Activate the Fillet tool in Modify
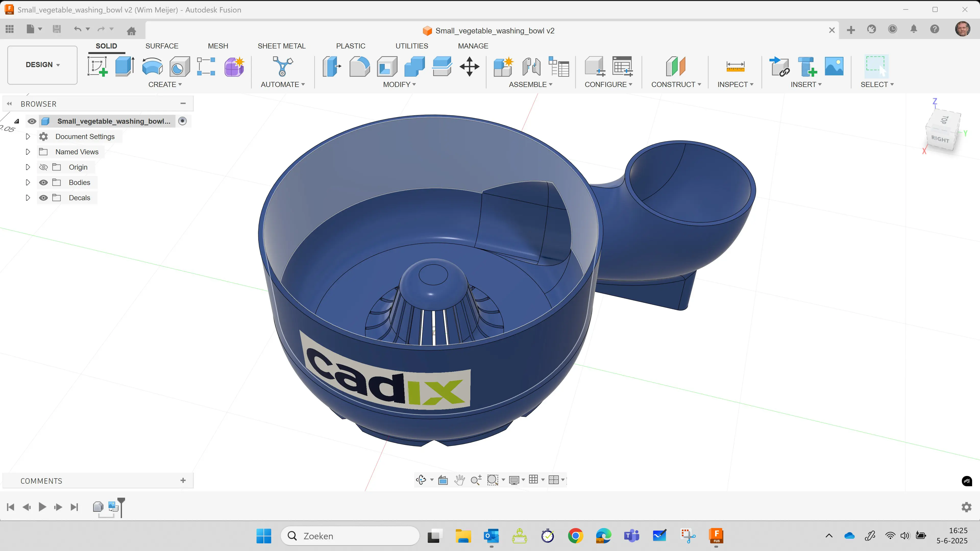This screenshot has height=551, width=980. (359, 67)
